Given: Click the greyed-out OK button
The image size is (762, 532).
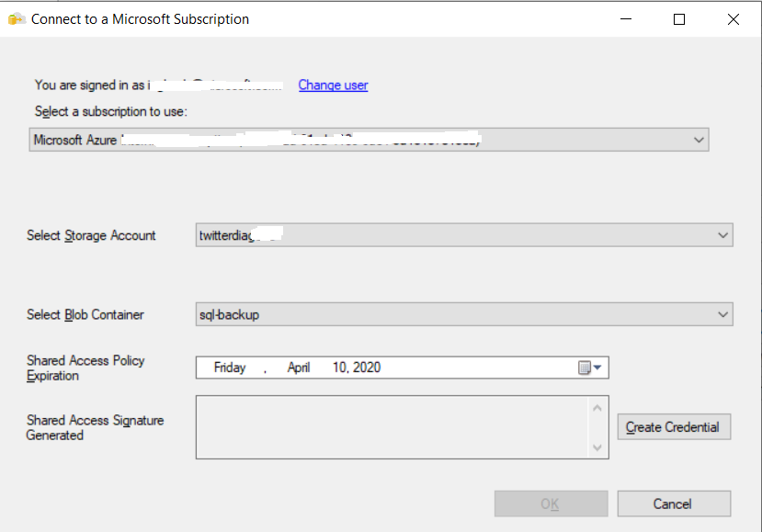Looking at the screenshot, I should pos(551,504).
